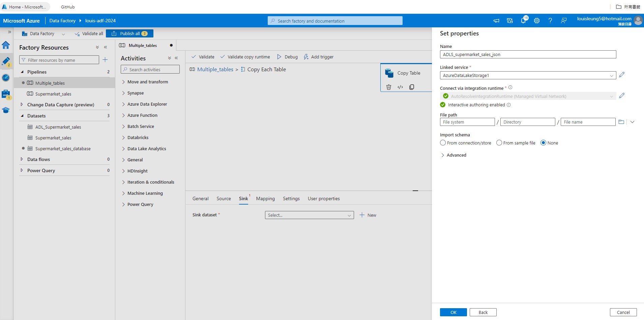644x320 pixels.
Task: Open the Monitor hub icon
Action: coord(6,78)
